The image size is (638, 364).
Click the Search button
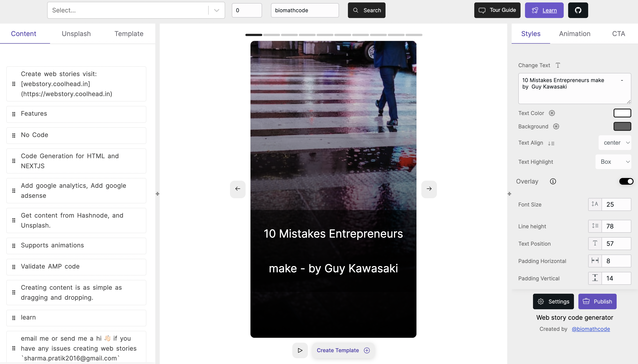[366, 10]
